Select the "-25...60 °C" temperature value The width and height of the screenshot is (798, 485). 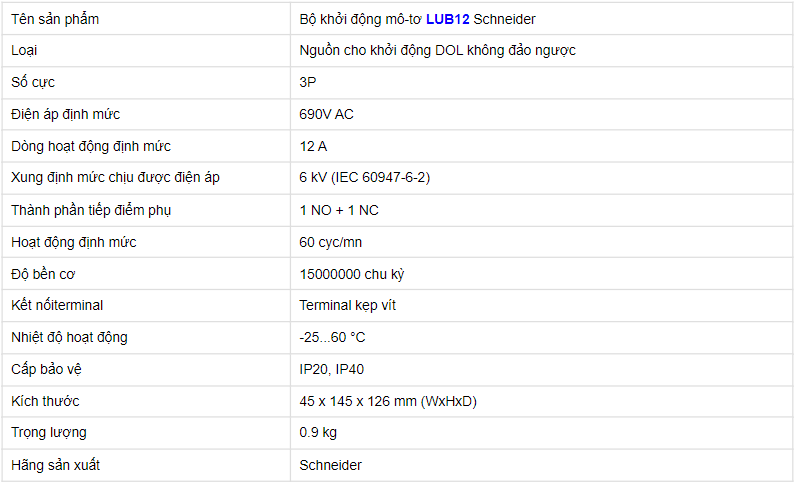pyautogui.click(x=332, y=337)
